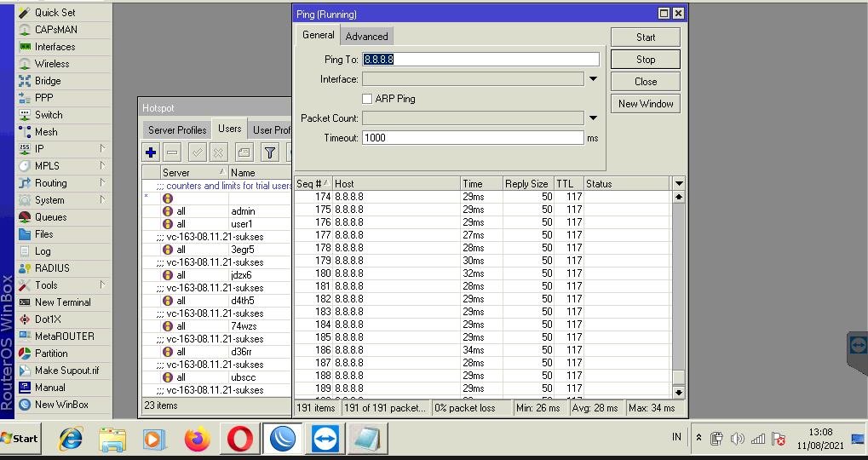The image size is (868, 460).
Task: Open ping table column chooser dropdown
Action: tap(679, 184)
